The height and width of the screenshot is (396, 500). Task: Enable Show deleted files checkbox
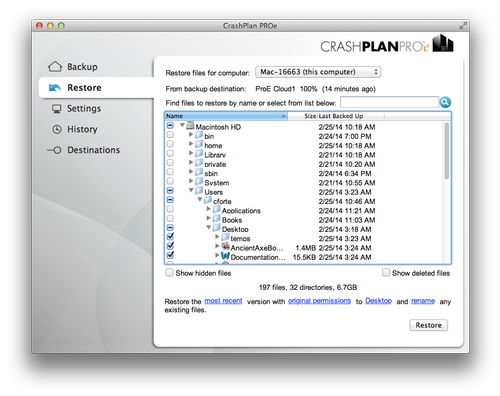coord(386,273)
